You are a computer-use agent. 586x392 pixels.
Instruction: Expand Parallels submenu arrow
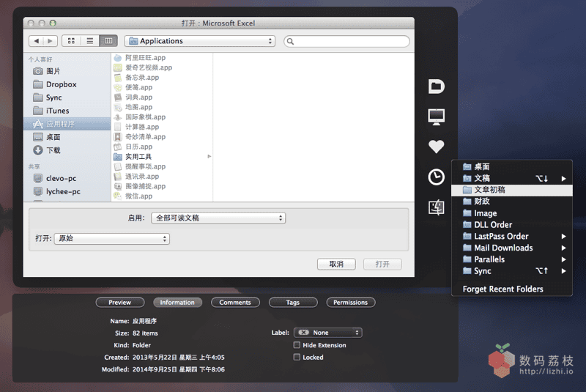click(563, 259)
